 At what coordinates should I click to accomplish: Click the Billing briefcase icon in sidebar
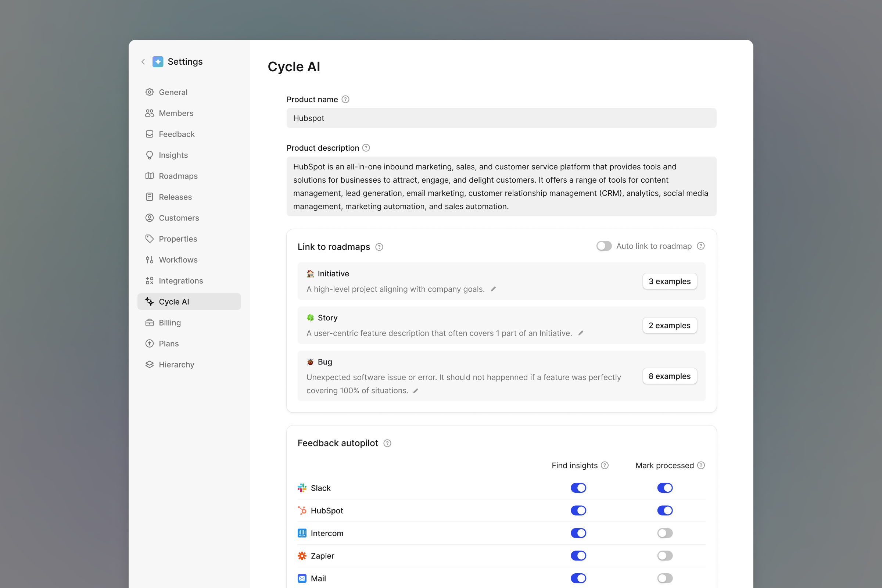(x=150, y=323)
